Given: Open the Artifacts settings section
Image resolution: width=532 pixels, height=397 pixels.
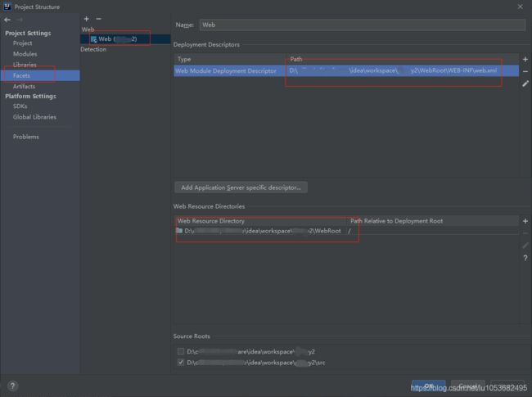Looking at the screenshot, I should coord(24,86).
